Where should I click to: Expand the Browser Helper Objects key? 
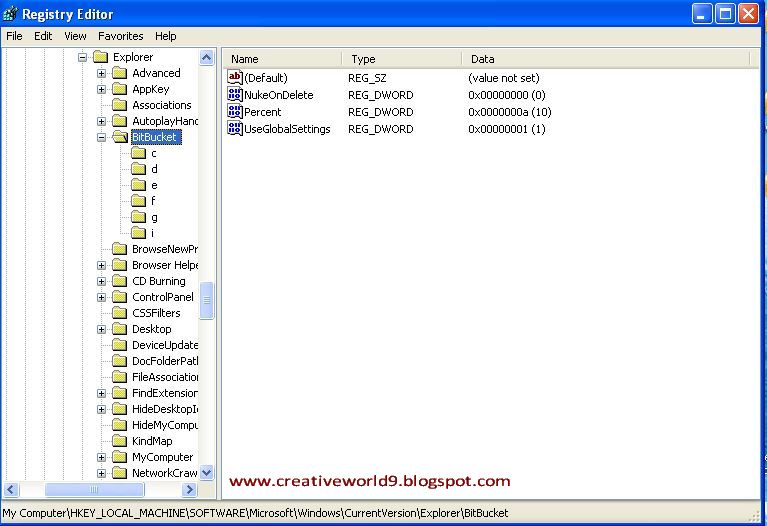pos(101,265)
